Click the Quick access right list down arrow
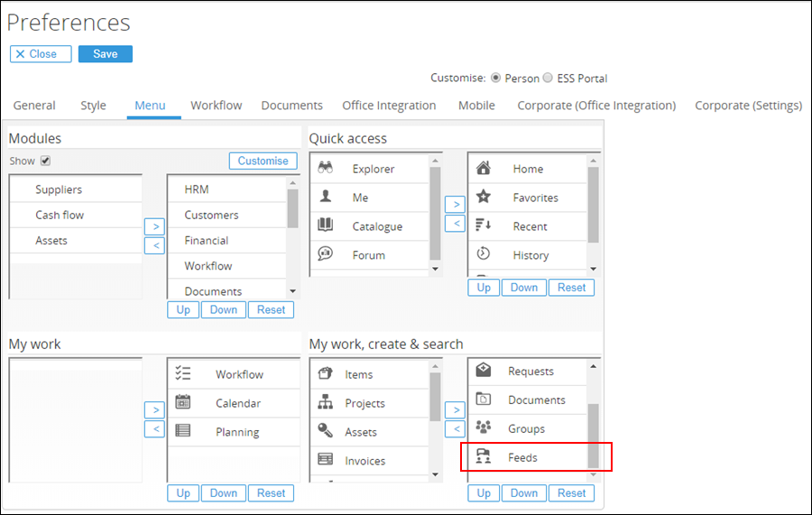 coord(594,269)
